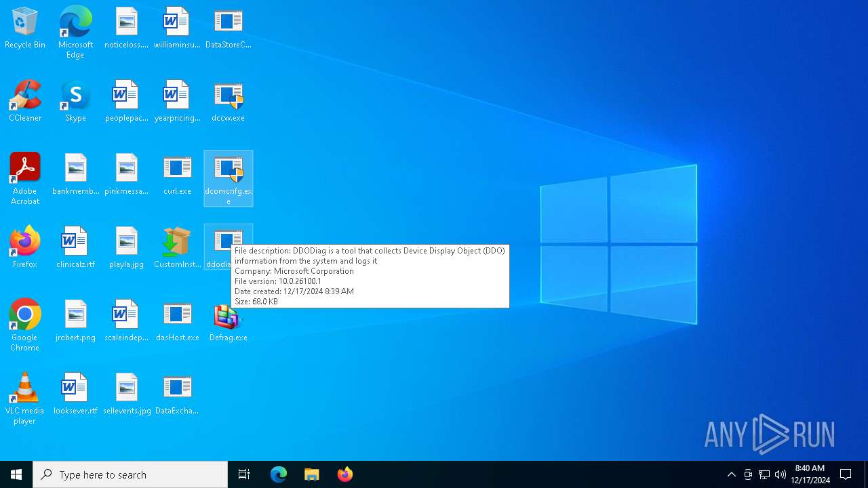Screen dimensions: 868x488
Task: Select the scaleindep Word document
Action: click(126, 321)
